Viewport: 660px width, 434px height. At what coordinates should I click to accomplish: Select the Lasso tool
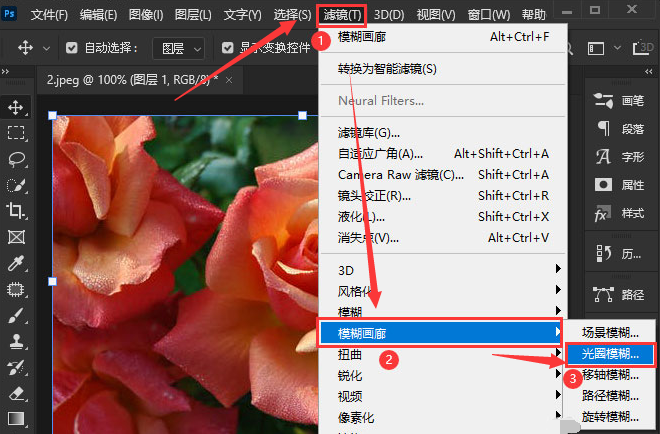point(16,160)
